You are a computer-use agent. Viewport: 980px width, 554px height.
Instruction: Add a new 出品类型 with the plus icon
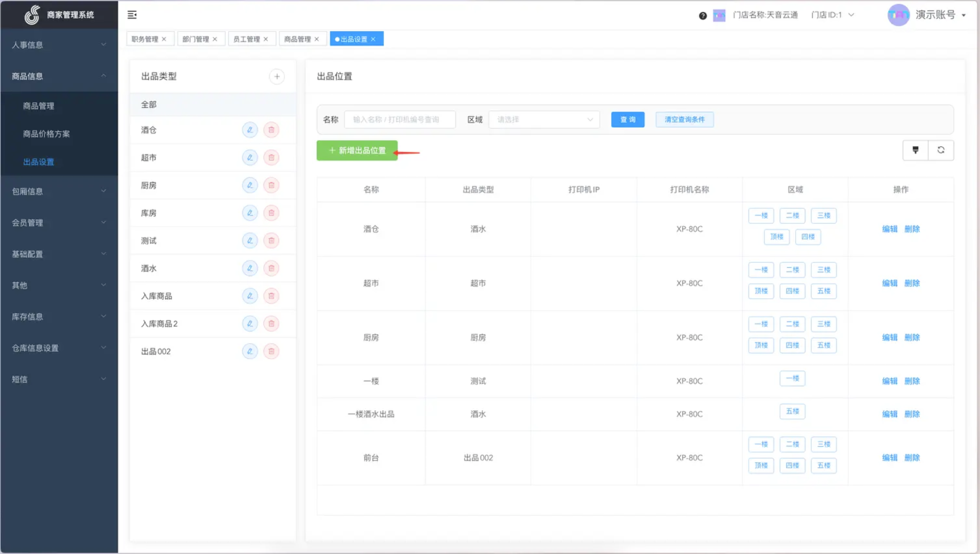(277, 77)
